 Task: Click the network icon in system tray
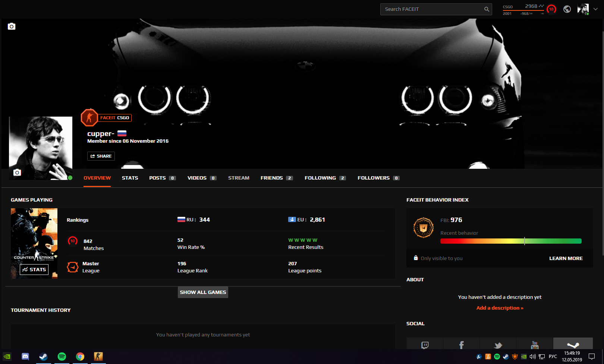pos(542,357)
